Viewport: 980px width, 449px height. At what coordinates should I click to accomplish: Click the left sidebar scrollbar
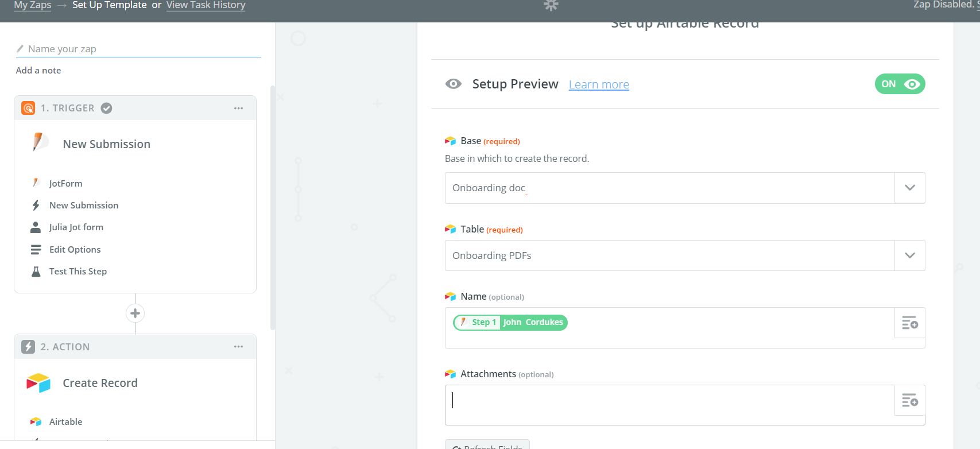273,207
